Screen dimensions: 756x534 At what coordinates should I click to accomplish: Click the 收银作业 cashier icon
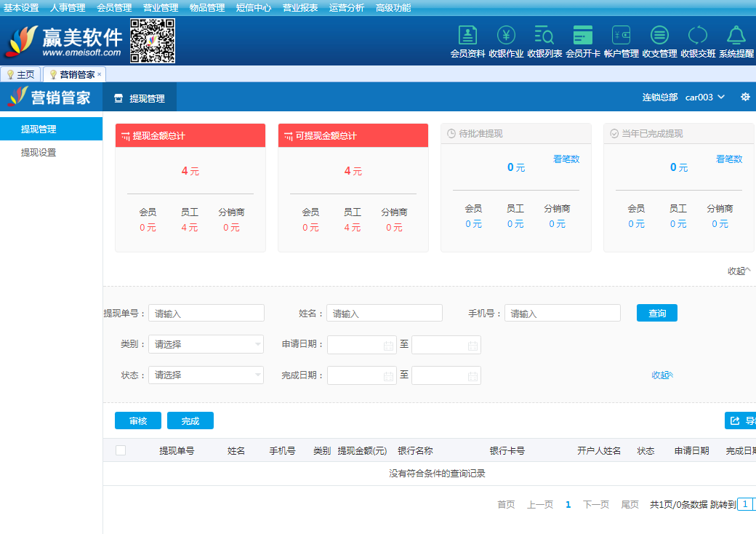pyautogui.click(x=506, y=36)
